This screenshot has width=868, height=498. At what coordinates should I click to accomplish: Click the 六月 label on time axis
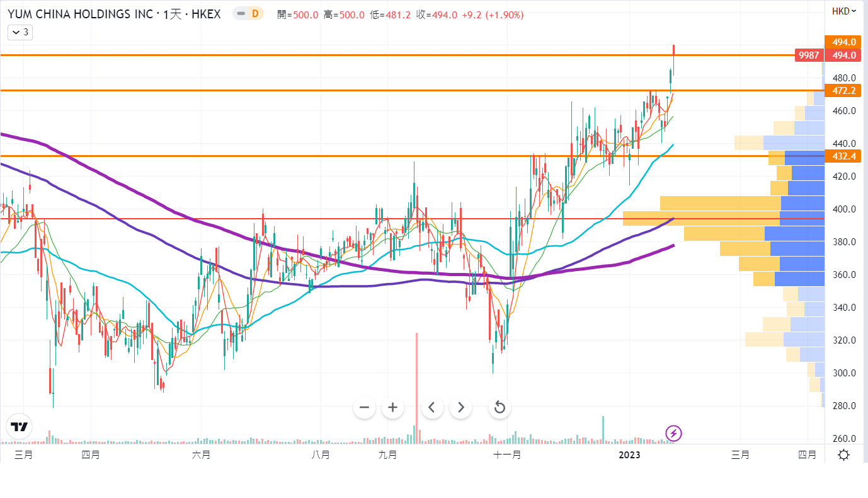(201, 455)
